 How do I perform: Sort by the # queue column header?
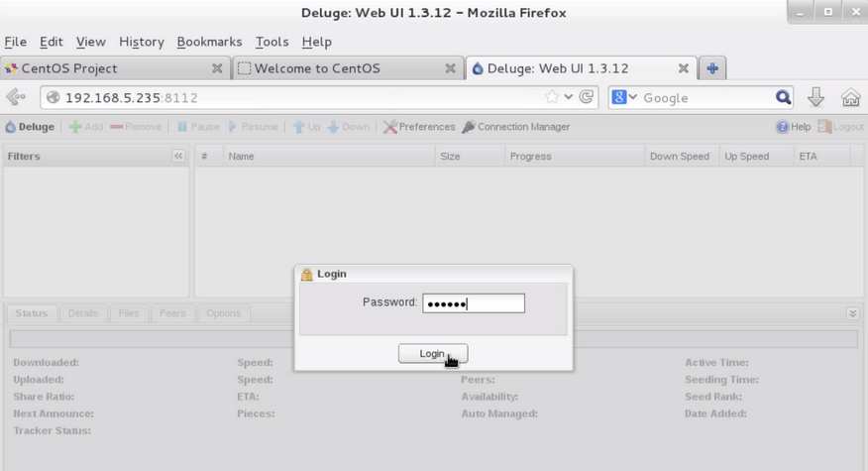pos(209,157)
